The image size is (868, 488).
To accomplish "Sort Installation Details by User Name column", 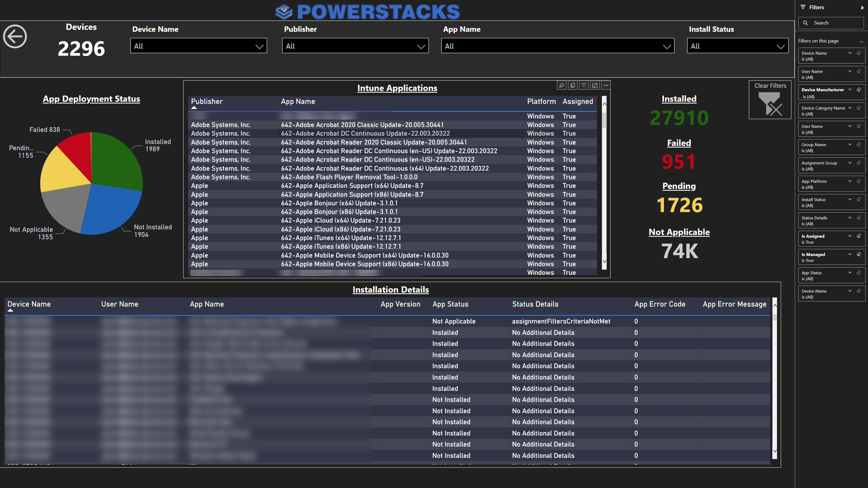I will pyautogui.click(x=120, y=304).
